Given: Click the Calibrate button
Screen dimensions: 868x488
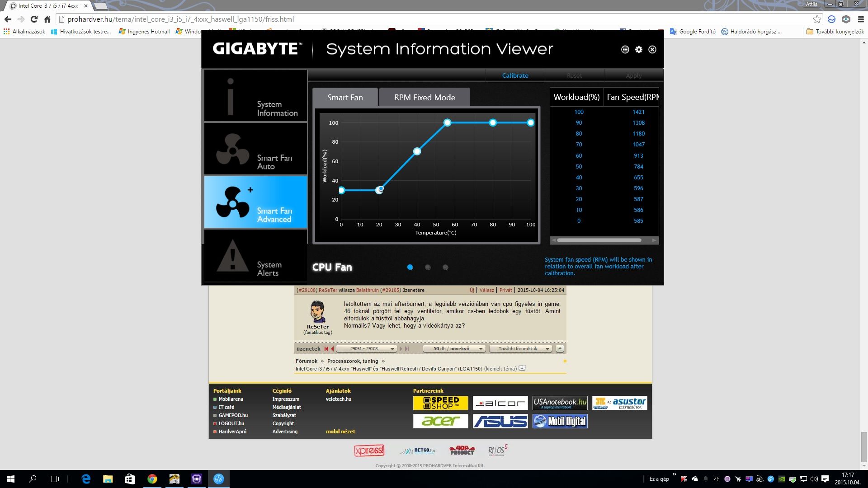Looking at the screenshot, I should 515,75.
